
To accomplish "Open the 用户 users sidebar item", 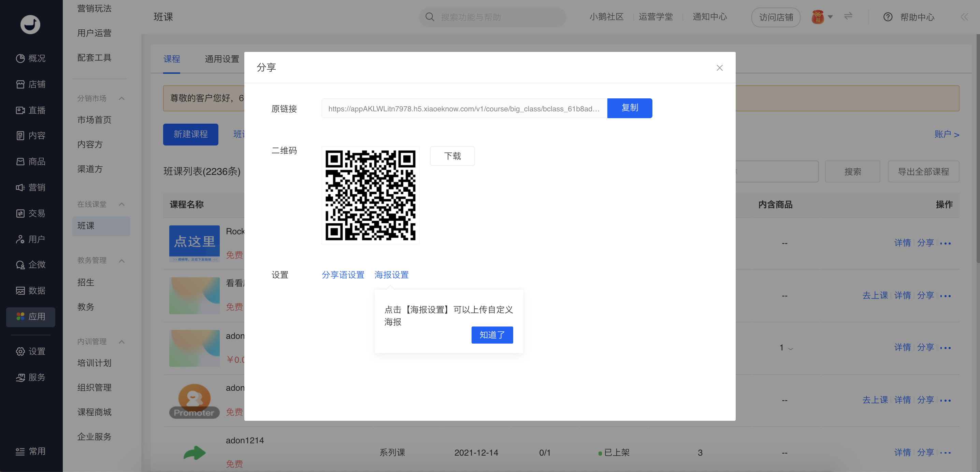I will click(30, 239).
